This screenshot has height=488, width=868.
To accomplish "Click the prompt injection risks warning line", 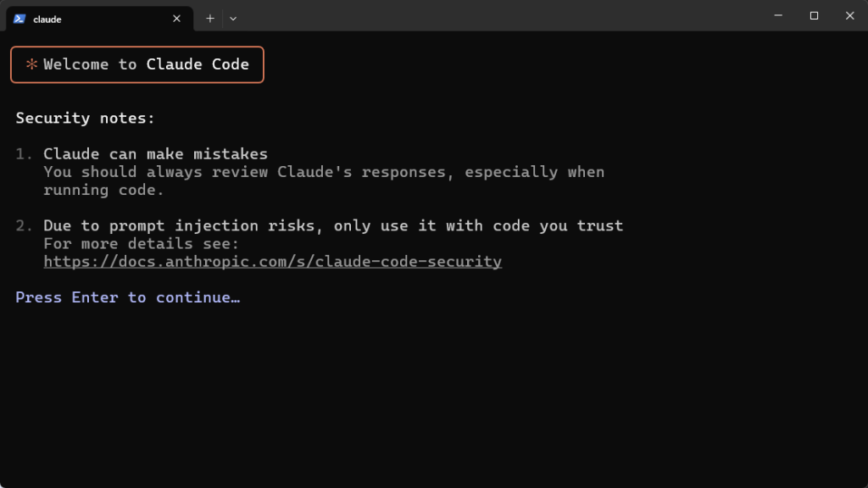I will [x=333, y=225].
